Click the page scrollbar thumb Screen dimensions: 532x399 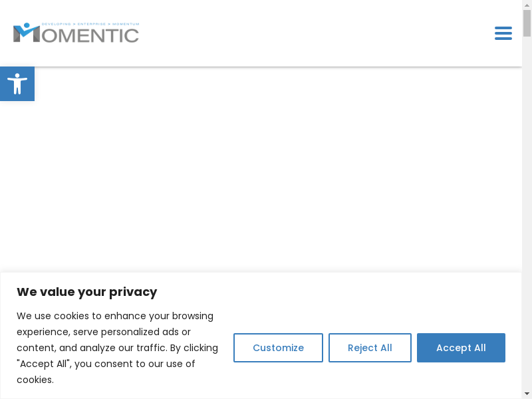coord(527,23)
